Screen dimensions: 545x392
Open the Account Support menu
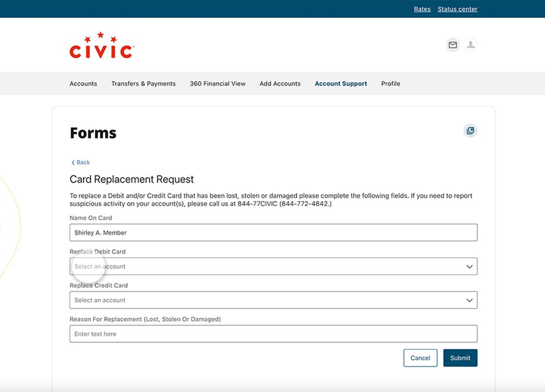point(341,83)
